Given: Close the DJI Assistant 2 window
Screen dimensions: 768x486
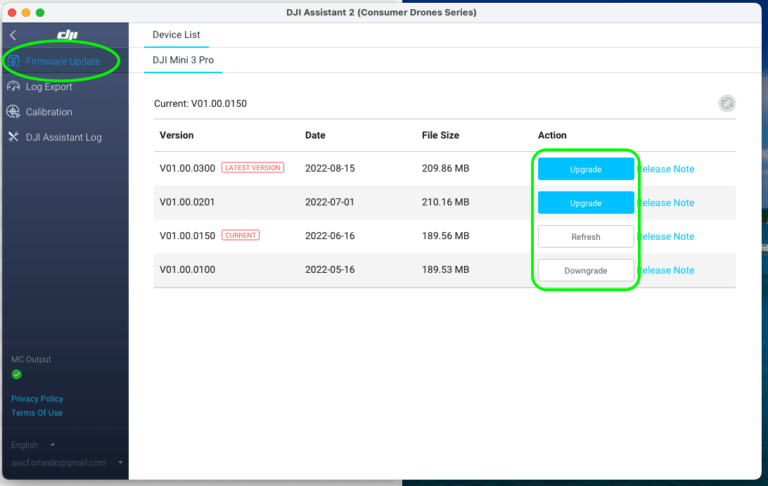Looking at the screenshot, I should pyautogui.click(x=12, y=12).
